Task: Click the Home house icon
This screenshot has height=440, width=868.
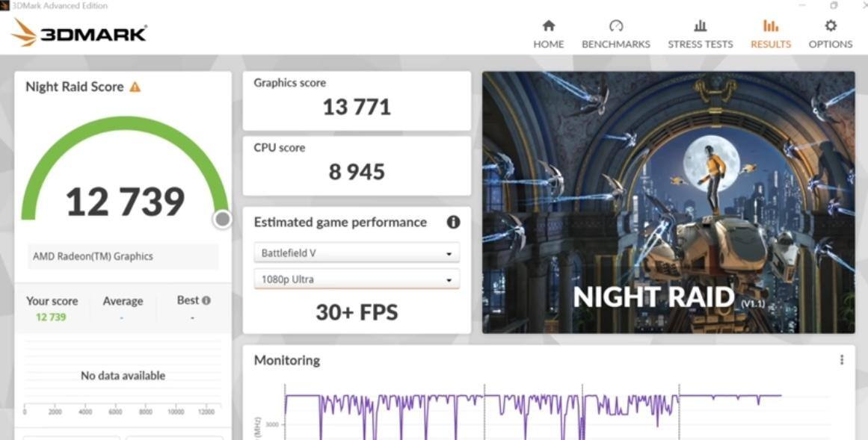Action: click(548, 26)
